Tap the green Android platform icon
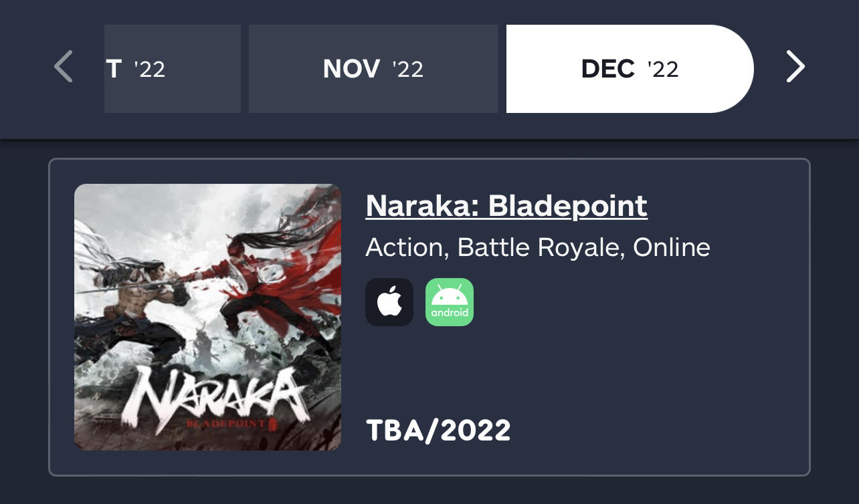Screen dimensions: 859x504 point(450,302)
